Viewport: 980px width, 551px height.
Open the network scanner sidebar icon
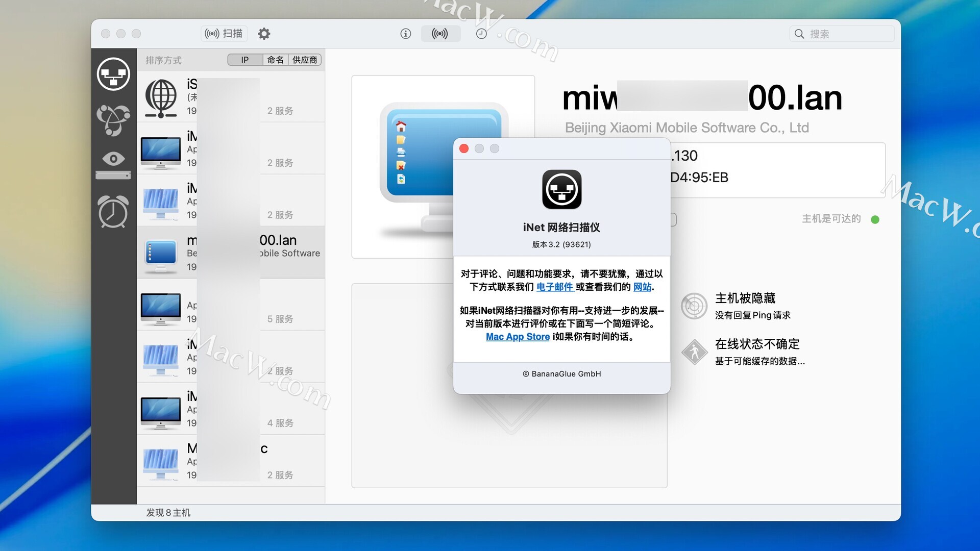(113, 74)
